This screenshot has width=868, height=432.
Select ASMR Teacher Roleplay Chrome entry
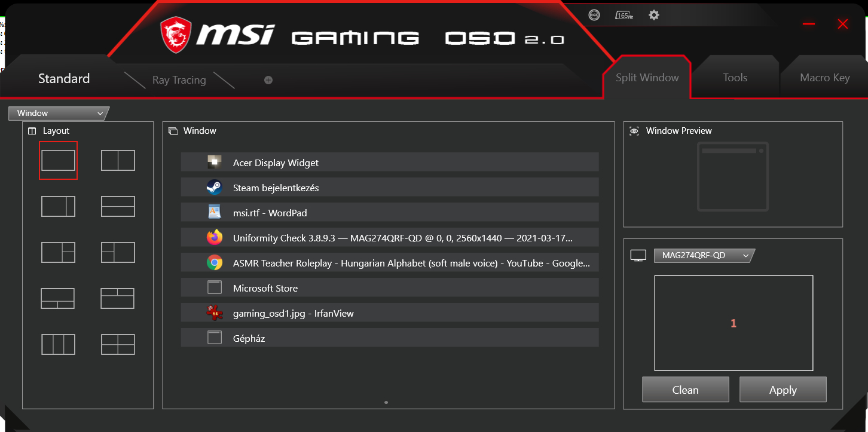[x=390, y=263]
